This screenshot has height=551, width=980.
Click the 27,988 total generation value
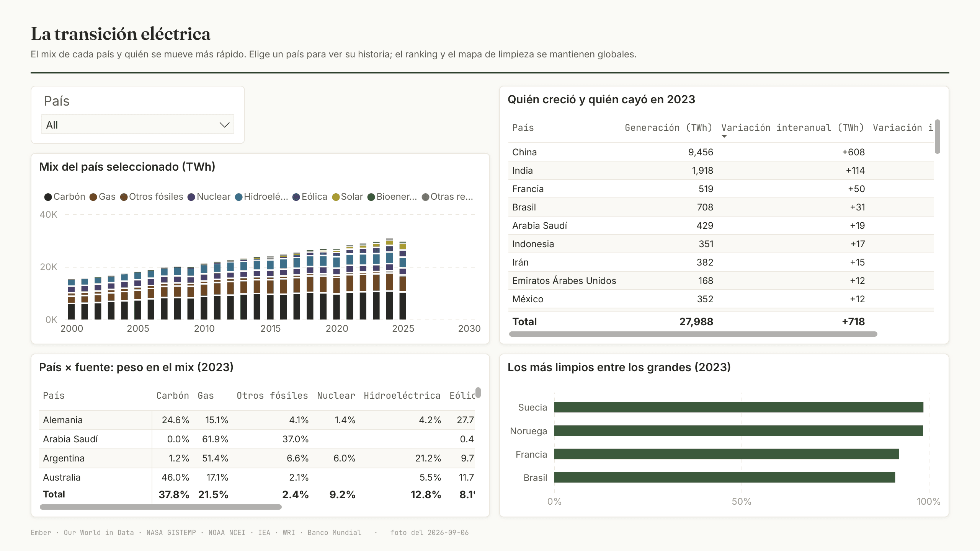click(696, 322)
